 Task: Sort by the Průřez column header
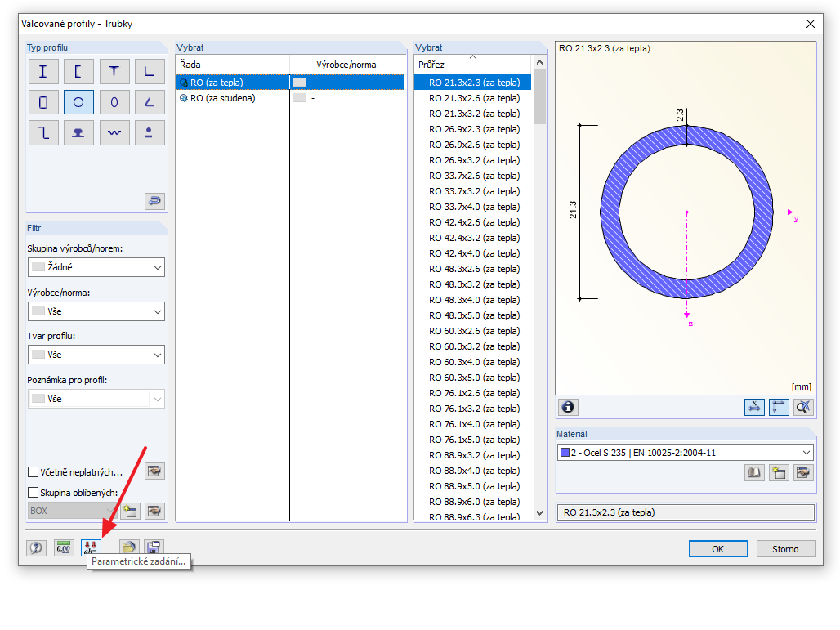pos(474,65)
